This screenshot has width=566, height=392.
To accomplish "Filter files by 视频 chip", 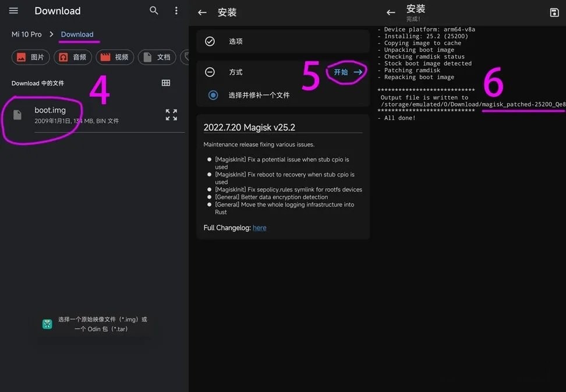I will click(x=115, y=57).
